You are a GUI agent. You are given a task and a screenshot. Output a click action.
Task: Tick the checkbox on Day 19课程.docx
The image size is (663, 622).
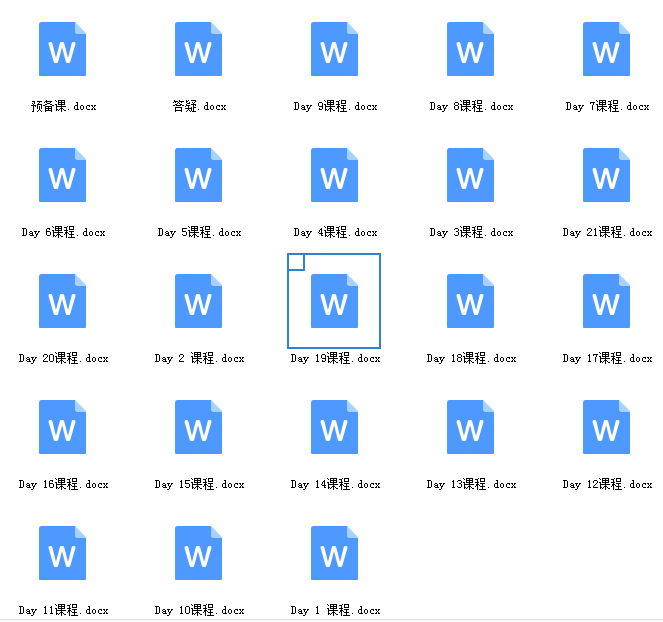[296, 262]
